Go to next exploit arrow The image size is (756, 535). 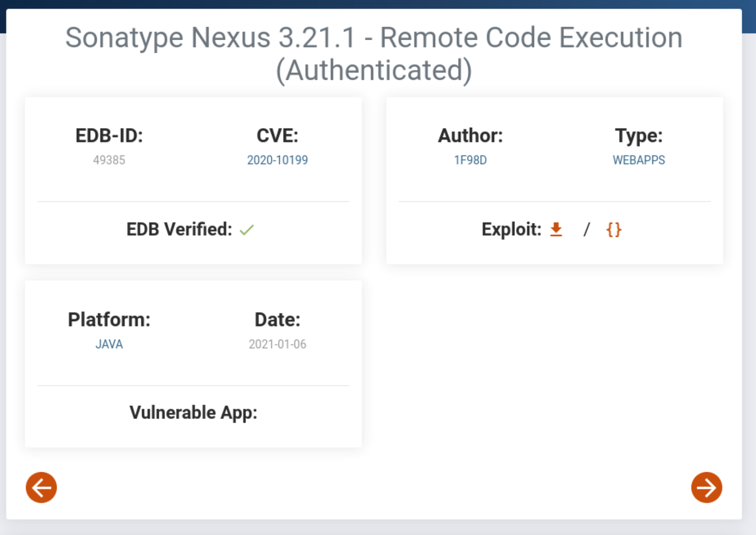(706, 487)
